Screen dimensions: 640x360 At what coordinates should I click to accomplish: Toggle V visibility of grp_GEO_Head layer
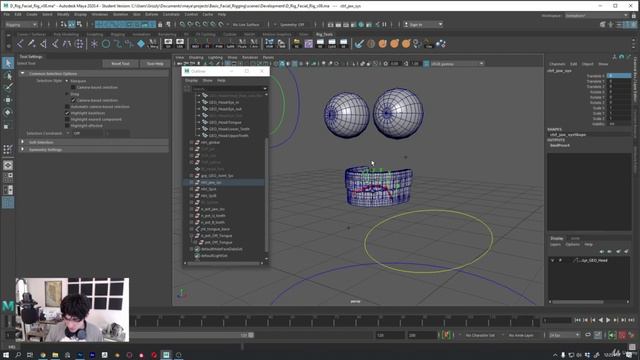[553, 260]
